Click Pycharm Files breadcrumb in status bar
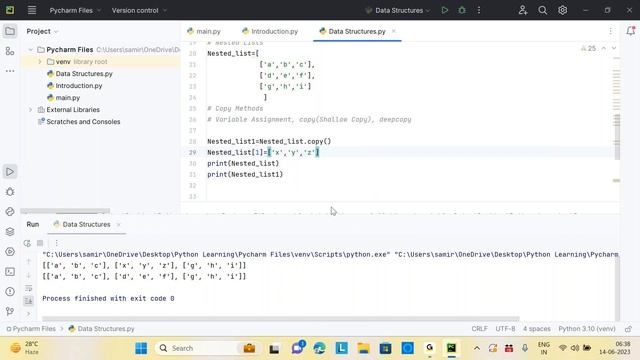 point(31,329)
